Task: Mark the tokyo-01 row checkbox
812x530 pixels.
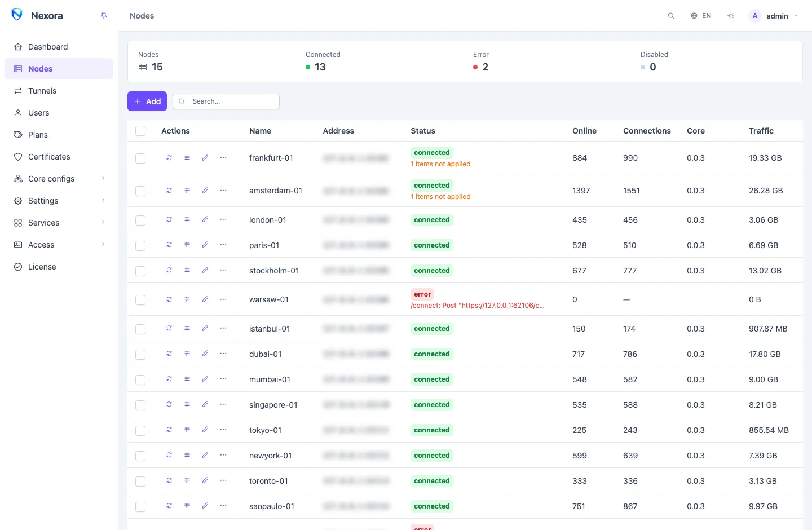Action: click(140, 431)
